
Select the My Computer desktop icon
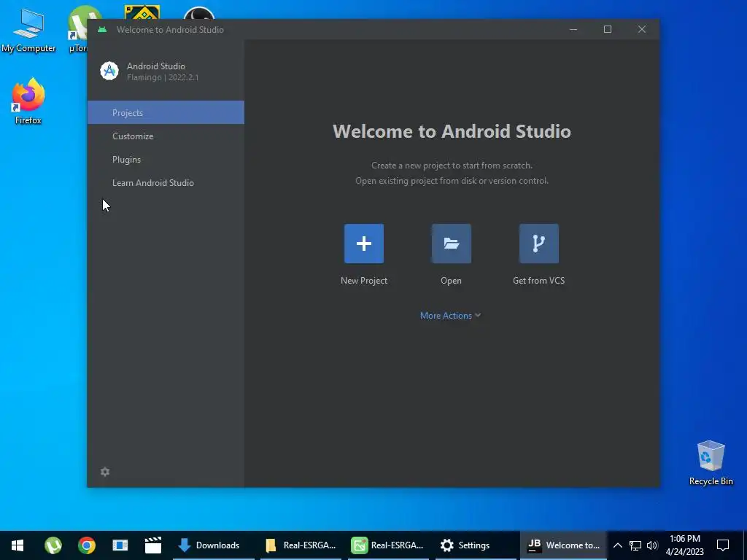(x=28, y=30)
